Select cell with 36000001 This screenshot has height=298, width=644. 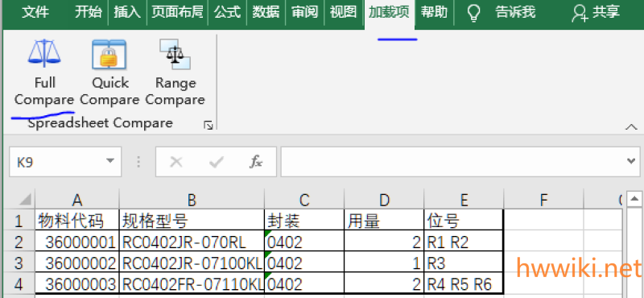click(x=77, y=242)
